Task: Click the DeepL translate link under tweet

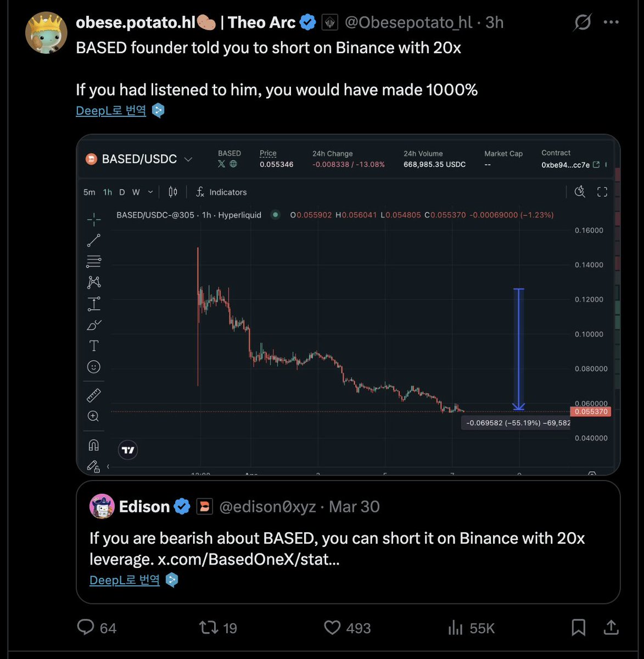Action: coord(111,110)
